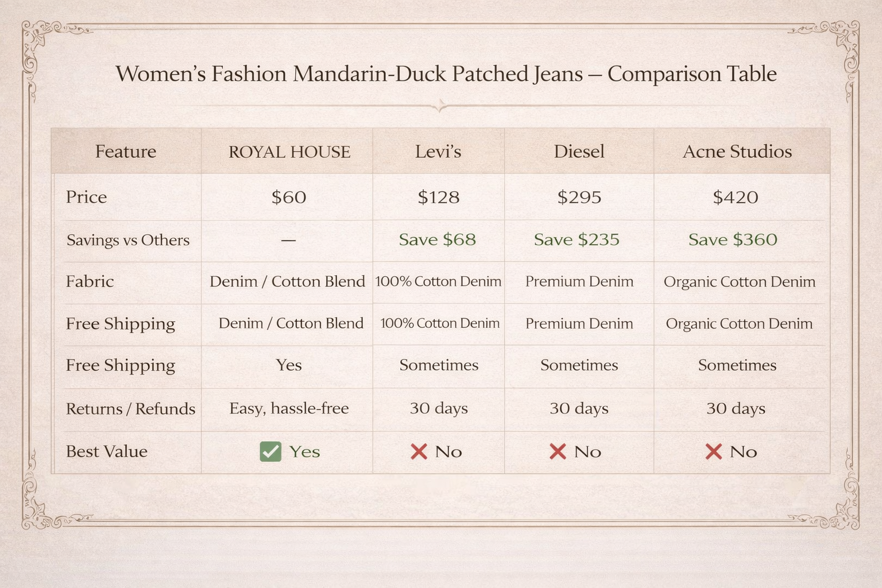The image size is (882, 588).
Task: Click the green checkmark in Best Value row
Action: click(270, 452)
